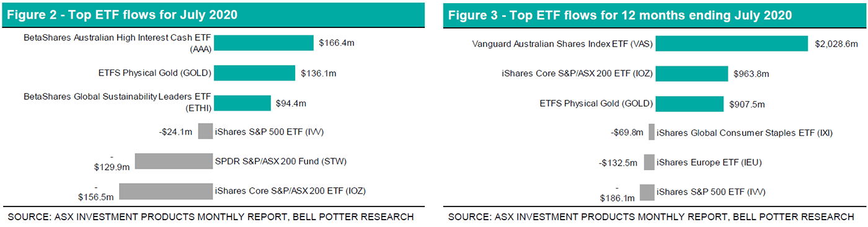Select the IOZ $963.8m teal bar
This screenshot has width=868, height=227.
click(691, 74)
